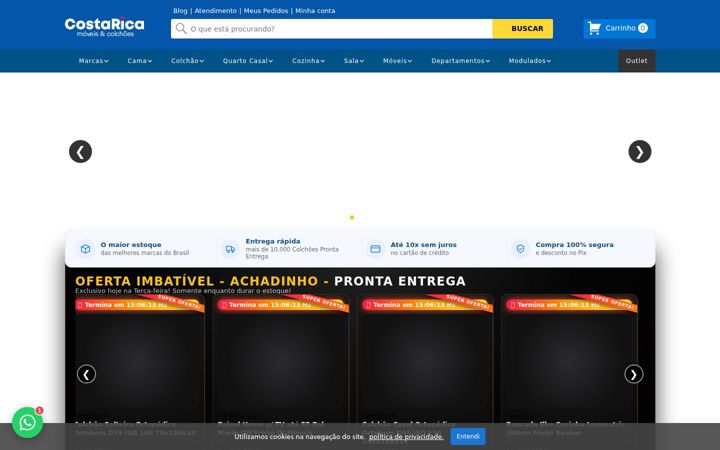The height and width of the screenshot is (450, 720).
Task: Click the 'Exclusivo hoje na Terça-feira!' text
Action: coord(123,291)
